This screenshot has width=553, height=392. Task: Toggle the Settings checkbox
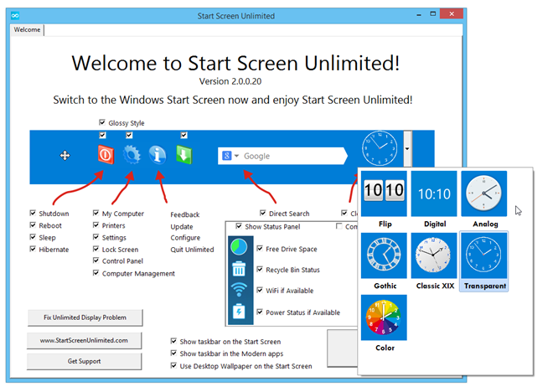(96, 237)
